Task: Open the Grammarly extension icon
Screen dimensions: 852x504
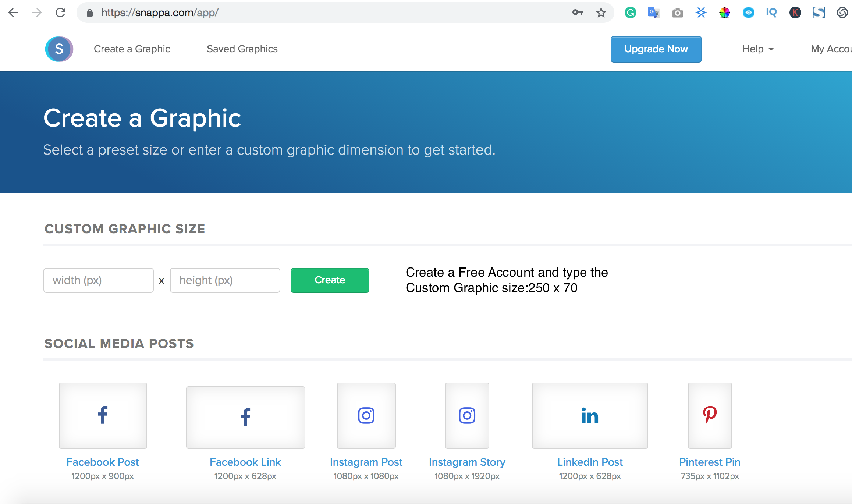Action: click(x=630, y=13)
